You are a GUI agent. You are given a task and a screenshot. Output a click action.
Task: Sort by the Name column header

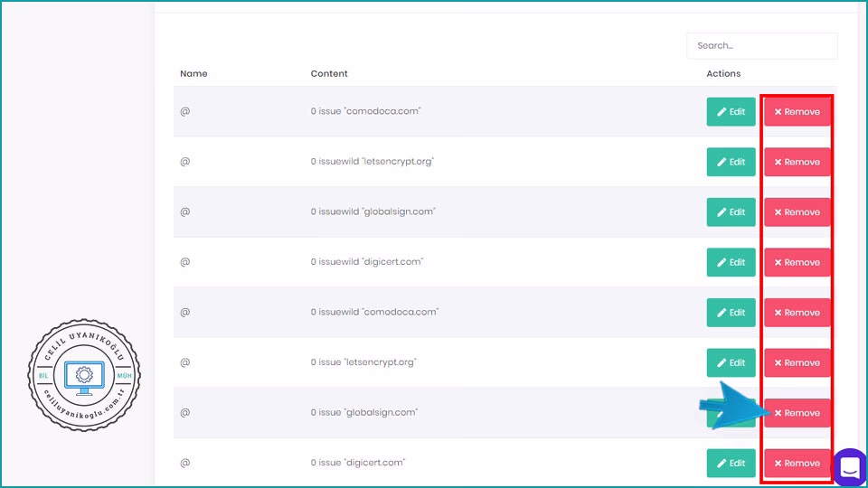point(193,73)
